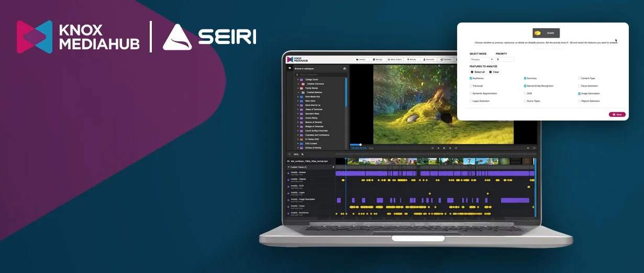Enable the Transcript feature checkbox

click(x=471, y=85)
